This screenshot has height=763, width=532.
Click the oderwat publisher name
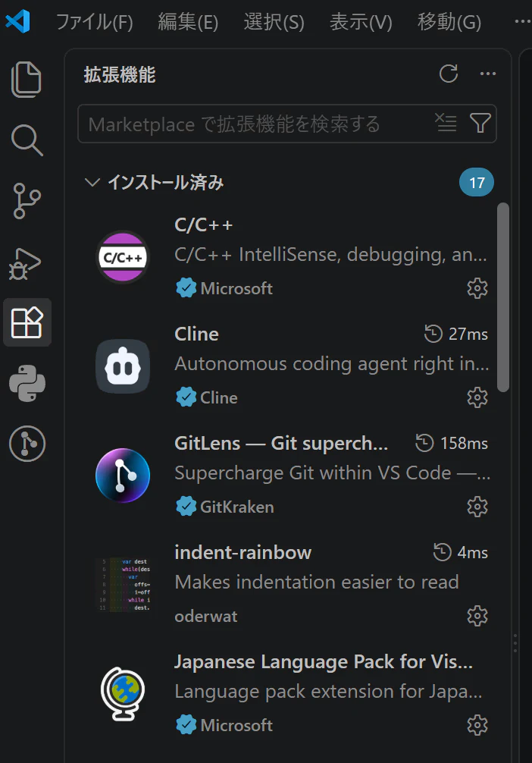(205, 617)
